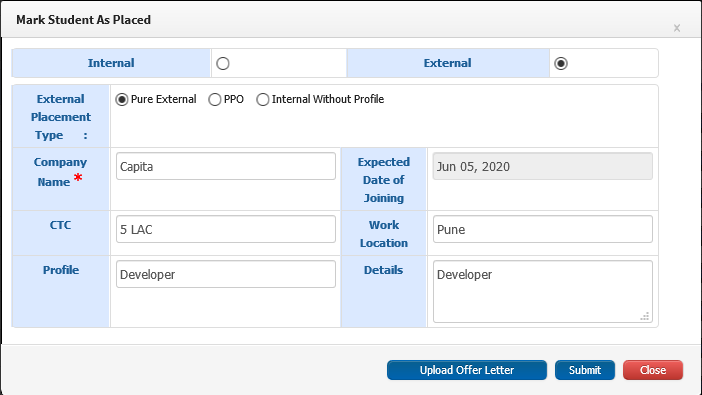Click the Work Location label
Viewport: 702px width, 395px height.
pyautogui.click(x=384, y=234)
